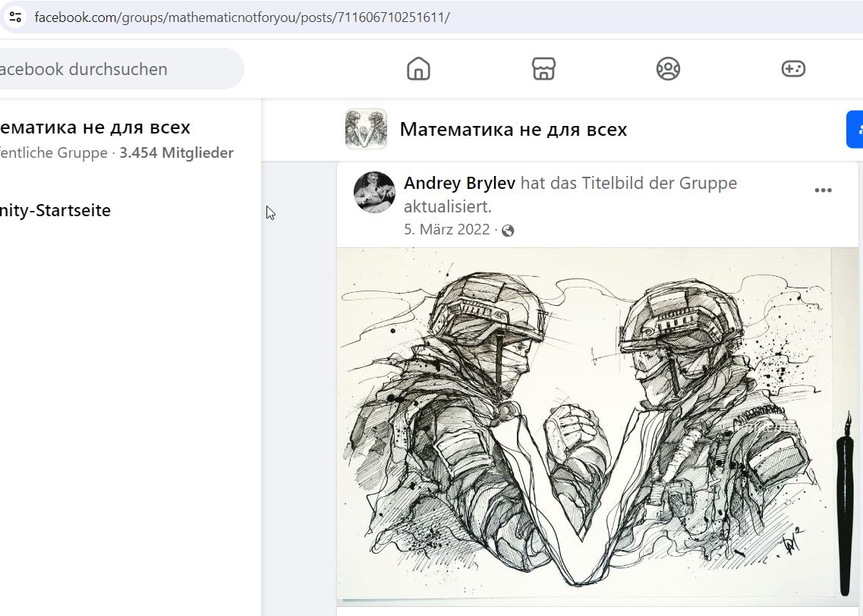This screenshot has height=616, width=863.
Task: Open the group name in left sidebar
Action: tap(95, 127)
